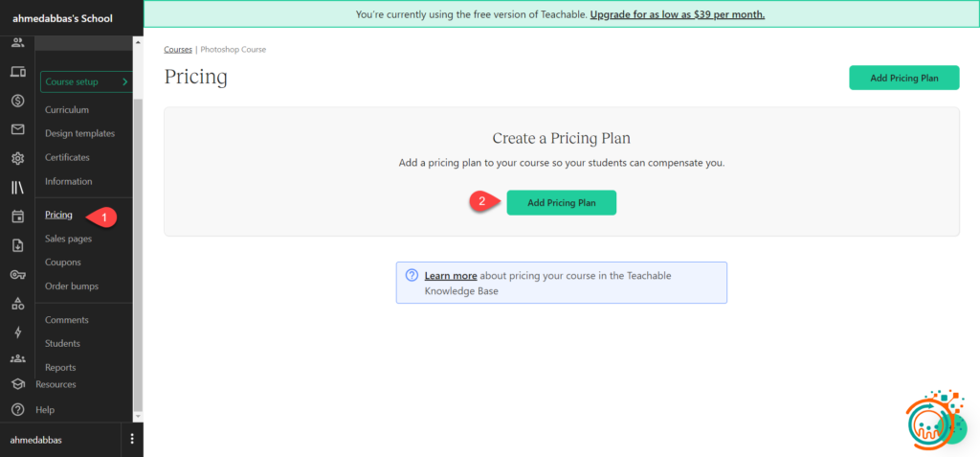Follow the Upgrade for $39 per month link

677,14
